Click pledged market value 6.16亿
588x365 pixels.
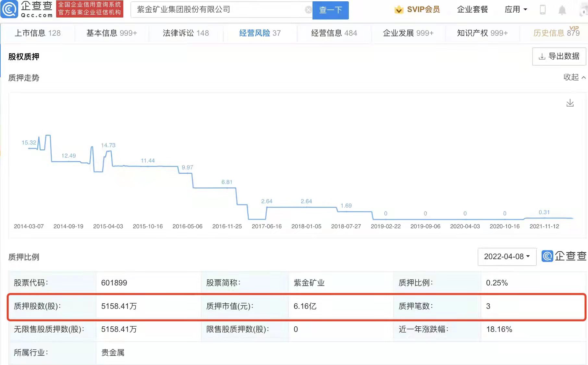coord(305,306)
